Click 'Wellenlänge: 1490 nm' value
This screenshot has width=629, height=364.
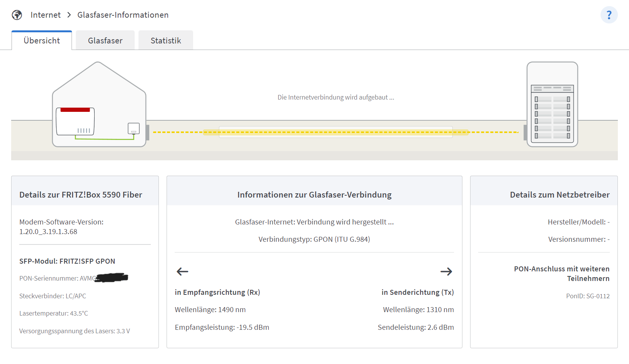coord(210,310)
